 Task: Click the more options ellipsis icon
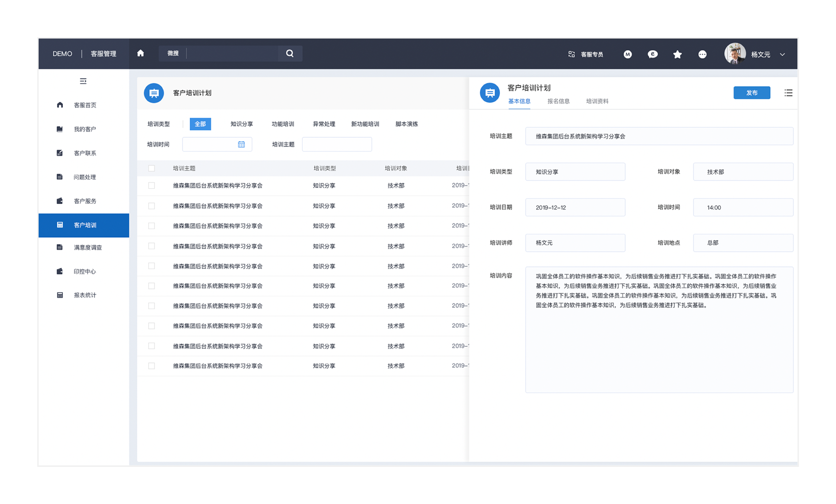[x=702, y=54]
